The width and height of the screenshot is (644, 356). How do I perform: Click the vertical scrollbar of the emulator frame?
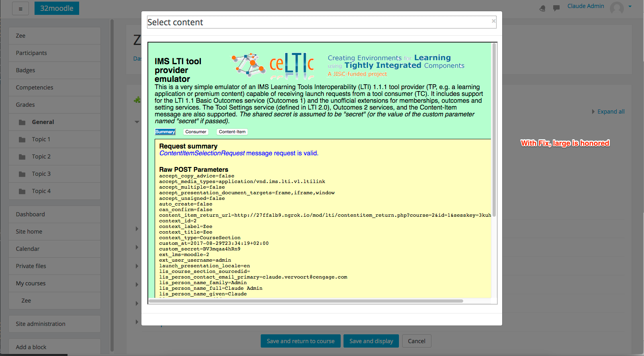click(494, 130)
